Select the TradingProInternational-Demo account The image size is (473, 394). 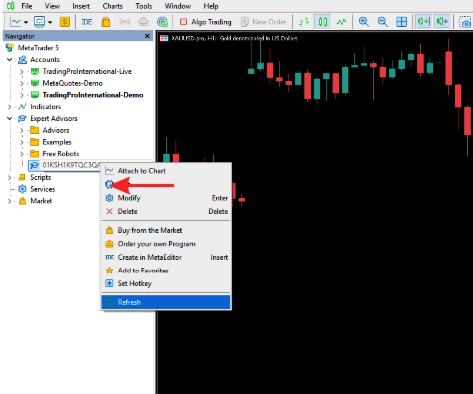click(93, 95)
